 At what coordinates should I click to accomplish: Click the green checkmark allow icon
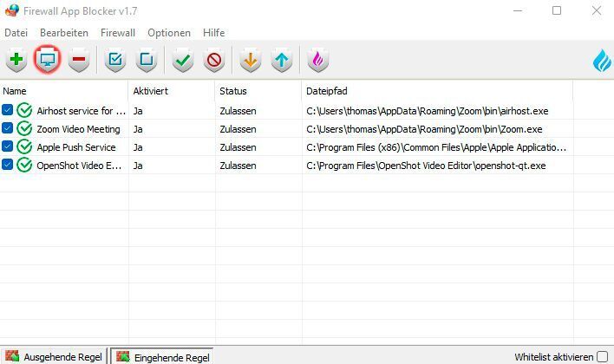click(182, 61)
